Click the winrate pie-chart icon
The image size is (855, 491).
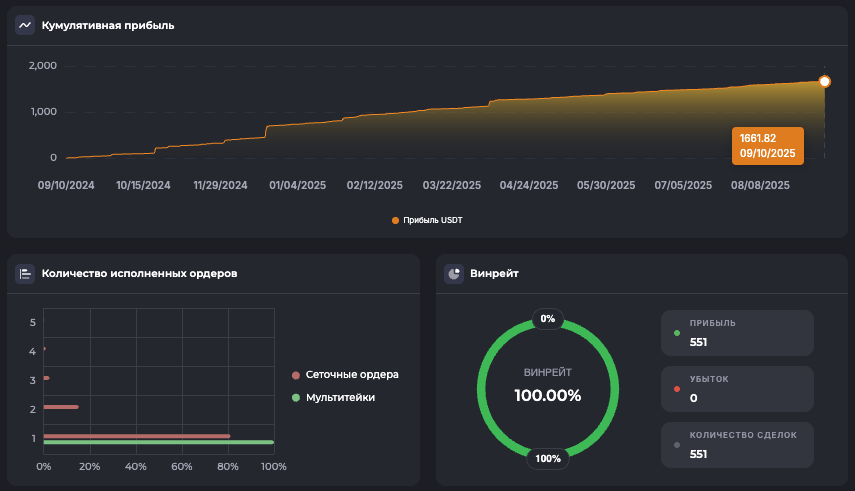tap(454, 273)
